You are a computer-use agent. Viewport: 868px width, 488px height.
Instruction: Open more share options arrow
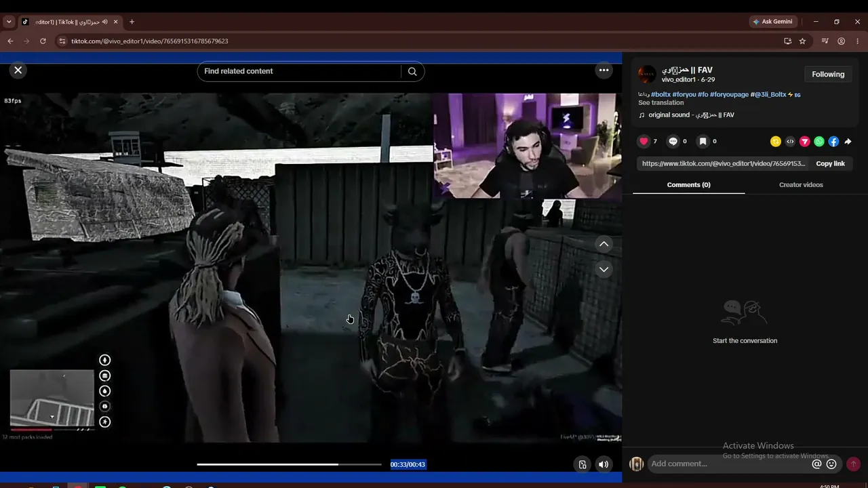point(848,142)
